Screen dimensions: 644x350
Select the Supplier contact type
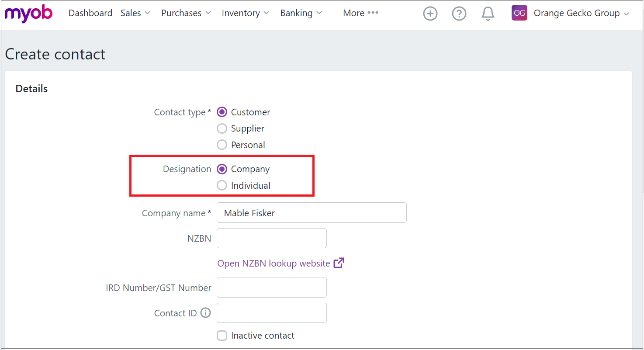[222, 128]
